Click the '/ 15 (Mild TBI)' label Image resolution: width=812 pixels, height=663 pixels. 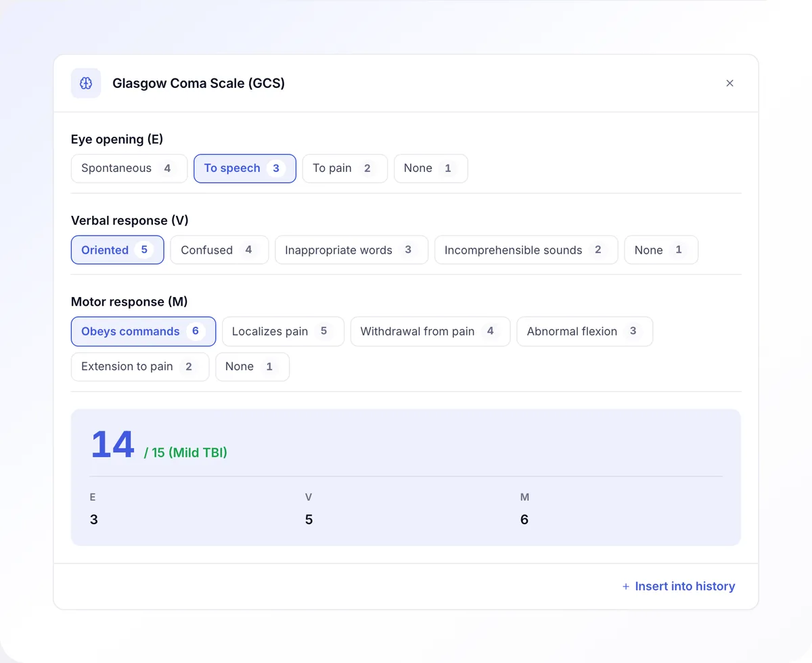(185, 453)
